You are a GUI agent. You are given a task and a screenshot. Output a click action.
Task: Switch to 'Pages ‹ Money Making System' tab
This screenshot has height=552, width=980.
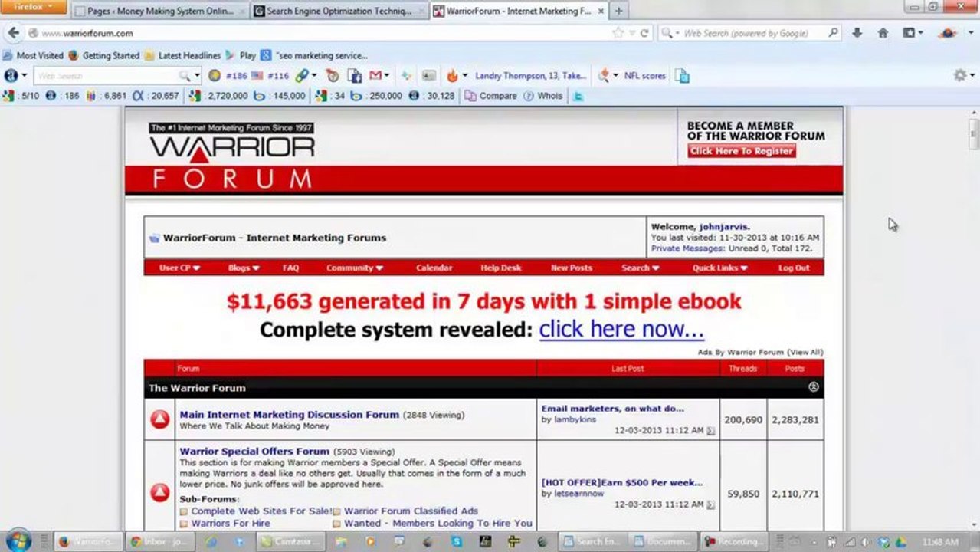tap(159, 11)
